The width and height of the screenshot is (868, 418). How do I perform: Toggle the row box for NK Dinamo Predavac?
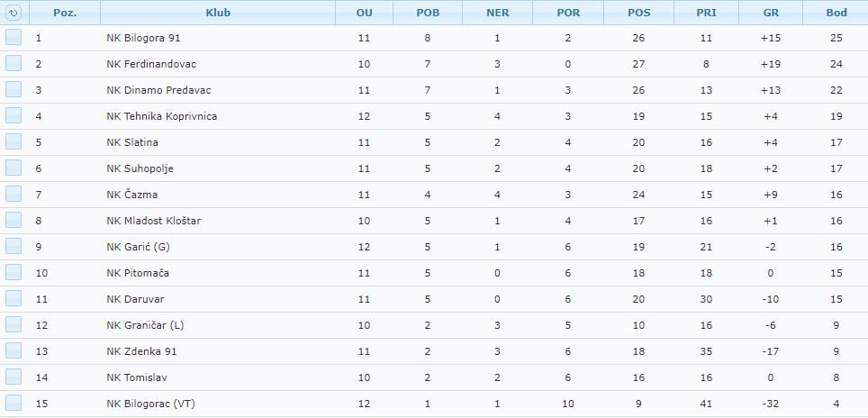coord(14,90)
